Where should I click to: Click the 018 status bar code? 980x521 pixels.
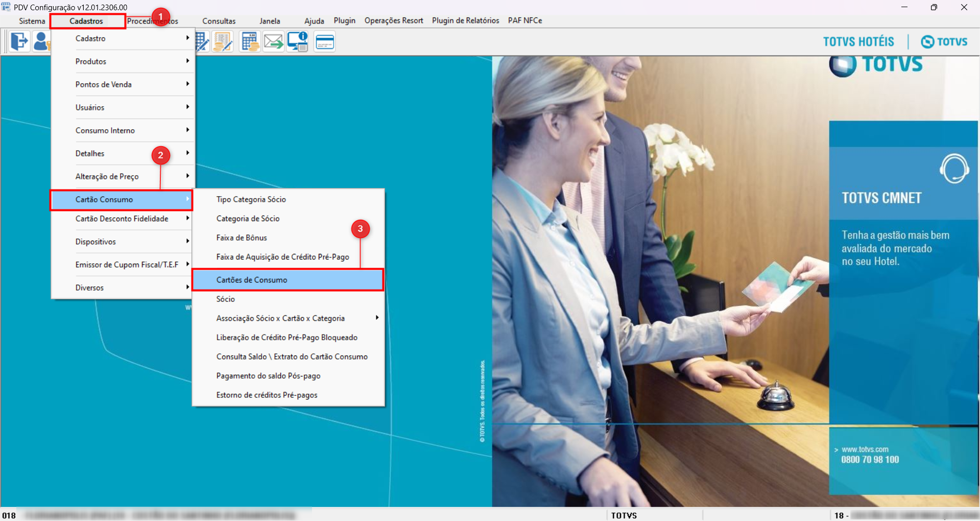coord(9,515)
